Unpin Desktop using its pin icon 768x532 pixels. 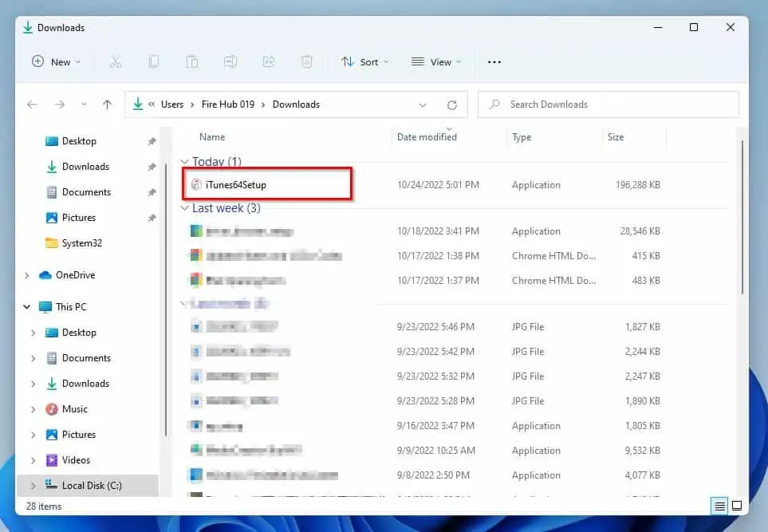point(152,141)
